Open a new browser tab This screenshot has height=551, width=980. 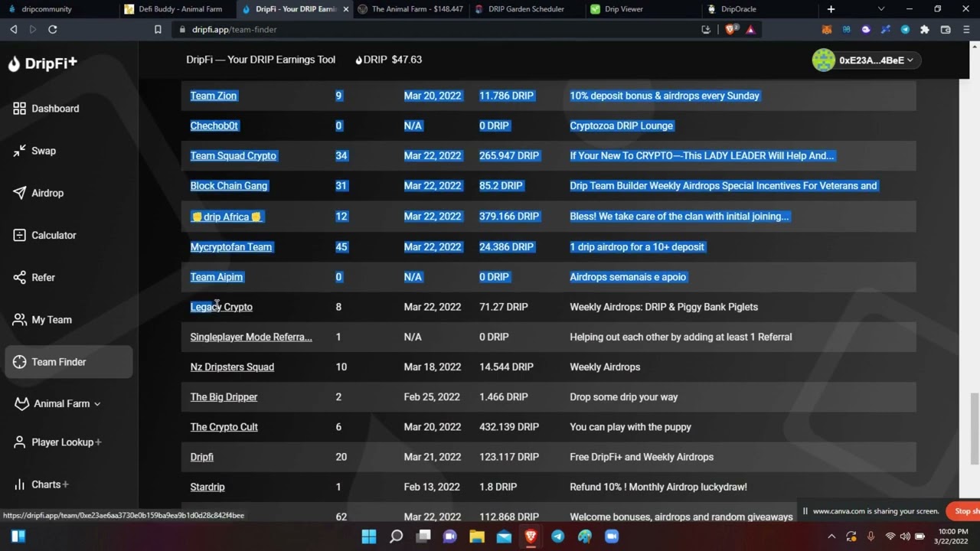tap(831, 9)
